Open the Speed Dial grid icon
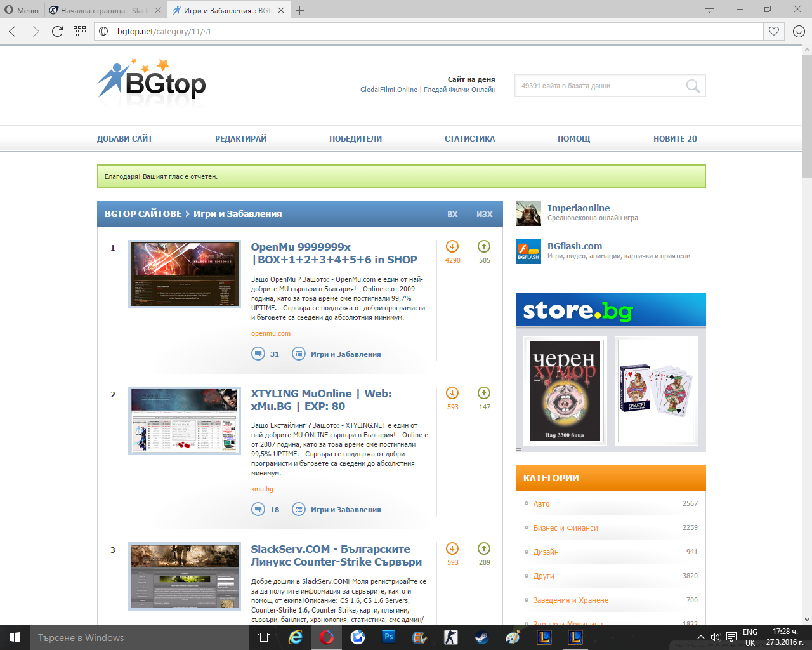This screenshot has width=812, height=650. click(x=79, y=31)
